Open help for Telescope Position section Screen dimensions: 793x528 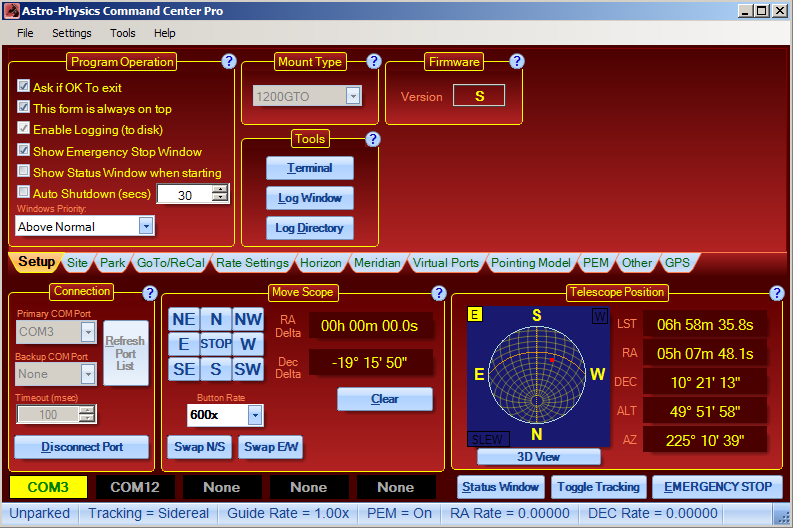click(x=776, y=293)
